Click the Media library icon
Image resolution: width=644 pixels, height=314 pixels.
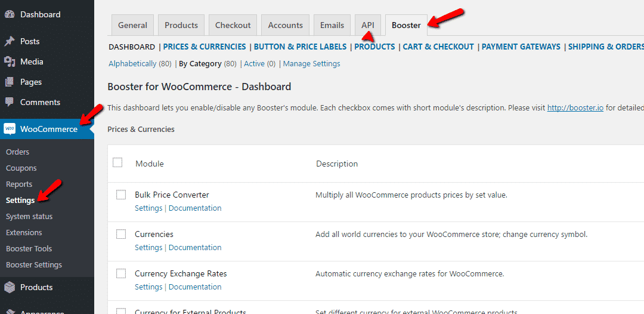coord(10,61)
